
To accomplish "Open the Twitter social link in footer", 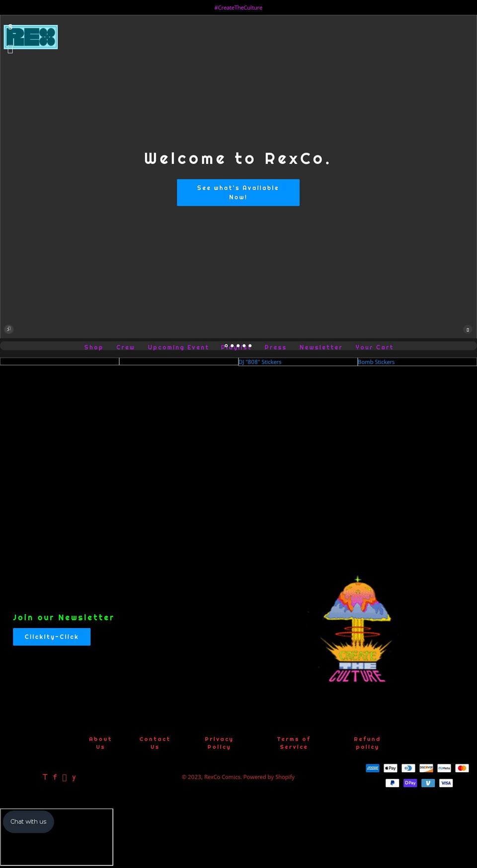I will pos(45,777).
